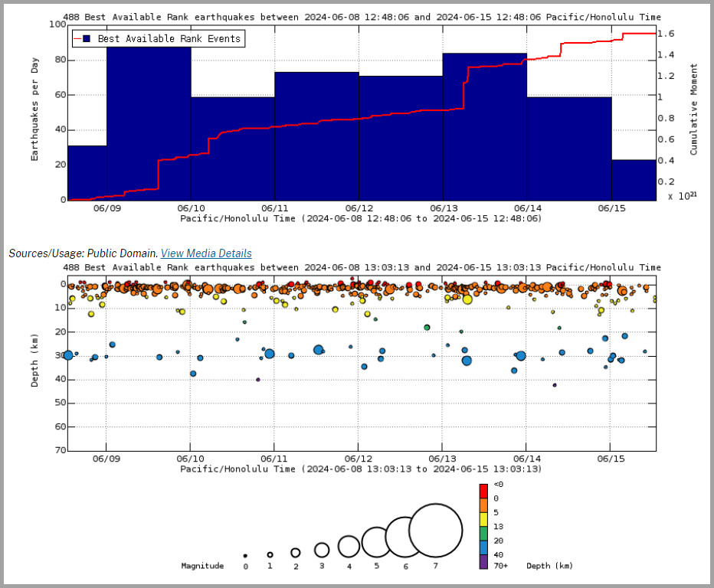Click the magnitude 3 legend circle
This screenshot has height=588, width=714.
click(x=322, y=550)
